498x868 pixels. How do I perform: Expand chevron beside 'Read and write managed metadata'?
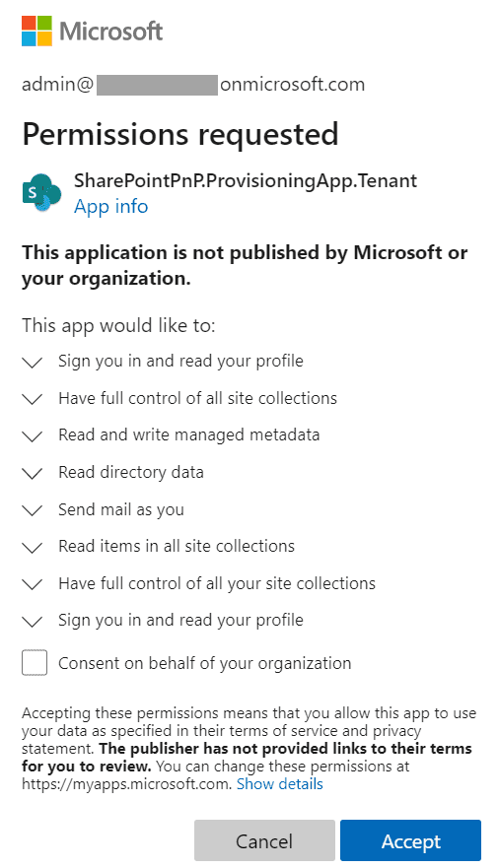point(33,436)
